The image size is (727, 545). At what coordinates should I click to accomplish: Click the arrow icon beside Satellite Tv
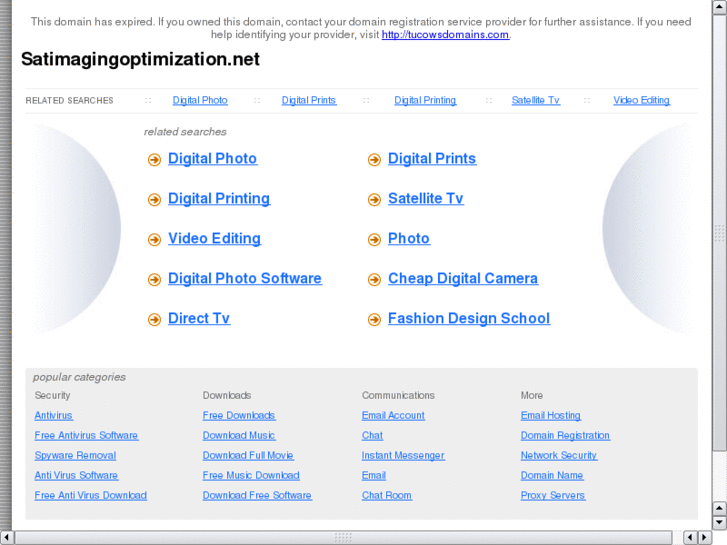pyautogui.click(x=374, y=200)
